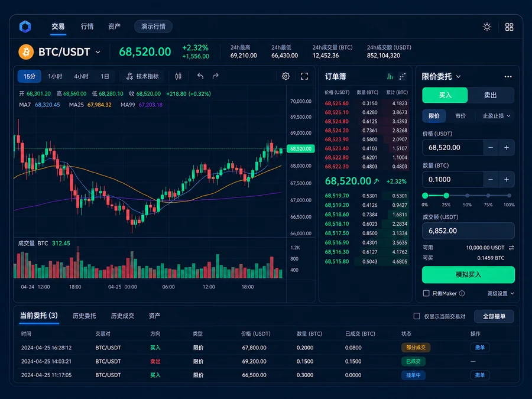
Task: Click the 价格 (USDT) input field
Action: pyautogui.click(x=453, y=148)
